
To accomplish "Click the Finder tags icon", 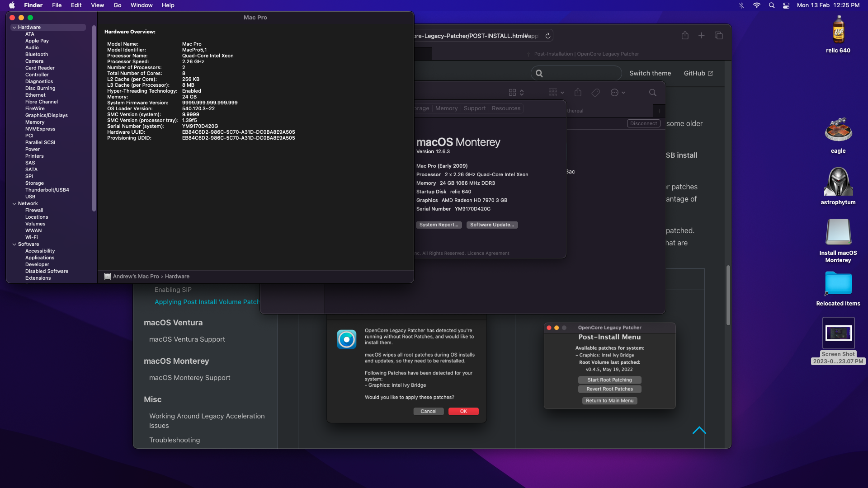I will [x=595, y=93].
